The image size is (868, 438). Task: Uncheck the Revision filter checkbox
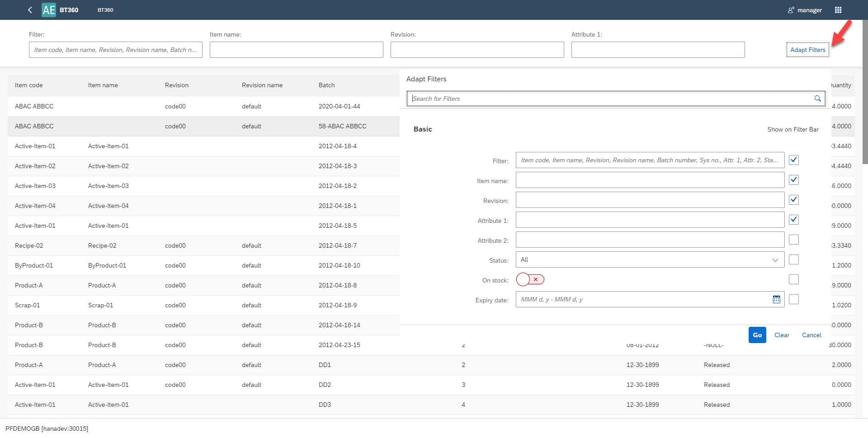(x=793, y=200)
